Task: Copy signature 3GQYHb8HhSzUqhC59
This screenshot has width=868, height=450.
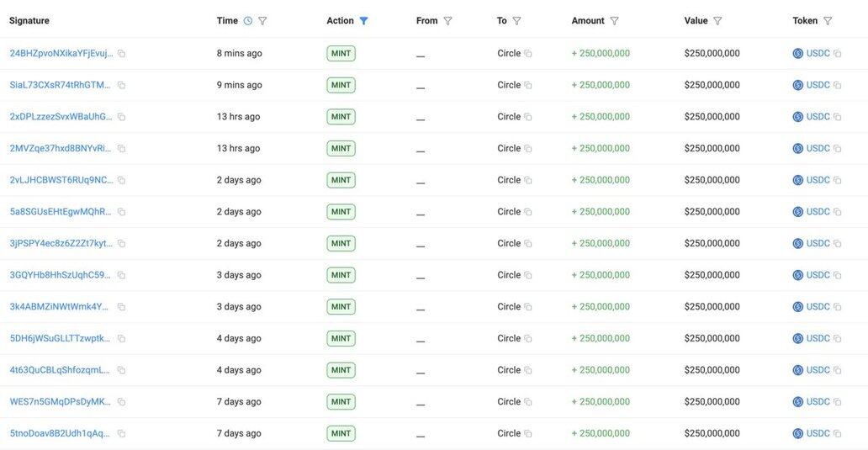Action: click(x=121, y=275)
